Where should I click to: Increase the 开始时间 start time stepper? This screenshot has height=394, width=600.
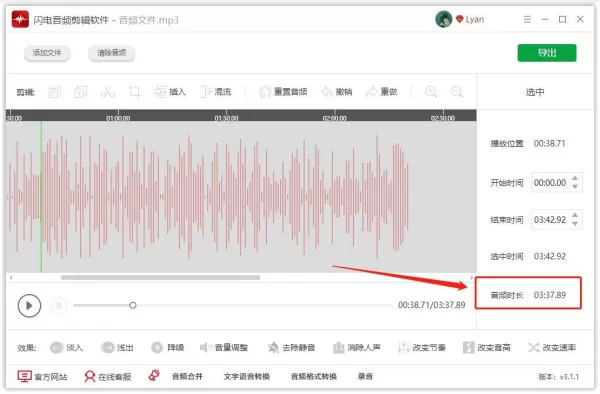[575, 178]
